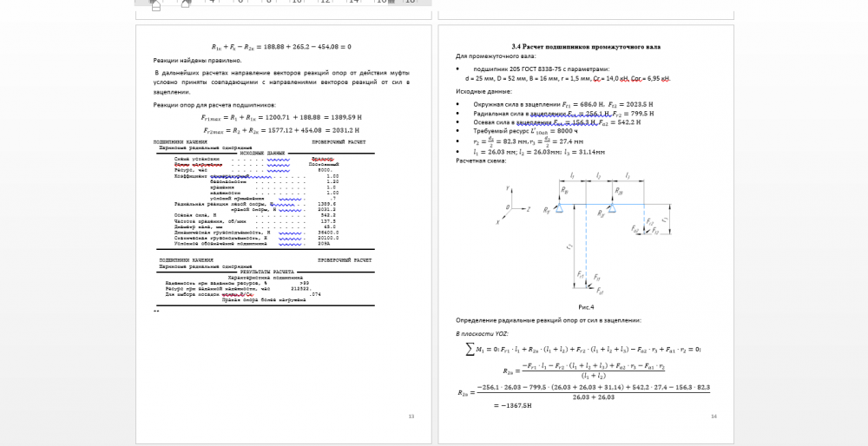
Task: Click the bullet "Окружная сила в зацеплении"
Action: (554, 104)
